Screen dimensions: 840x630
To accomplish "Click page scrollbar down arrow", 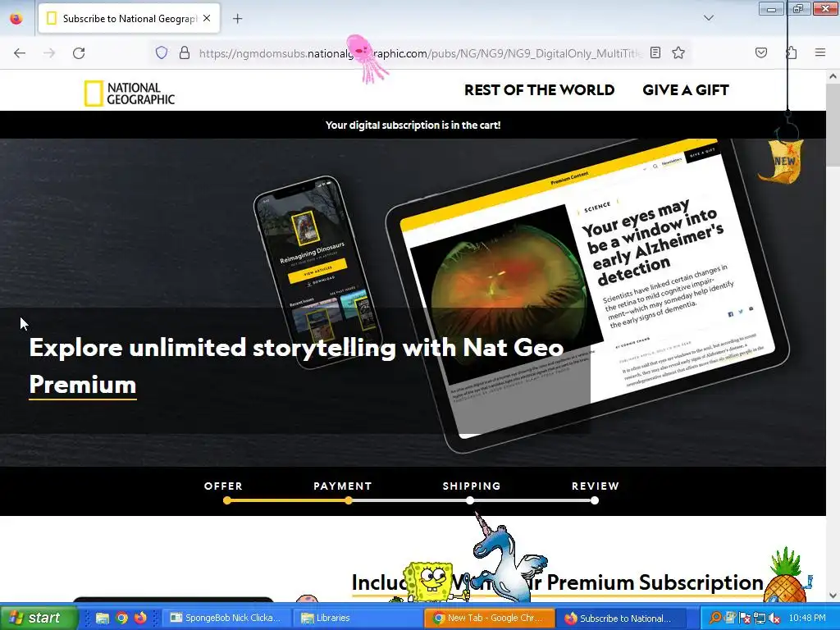I will tap(833, 596).
